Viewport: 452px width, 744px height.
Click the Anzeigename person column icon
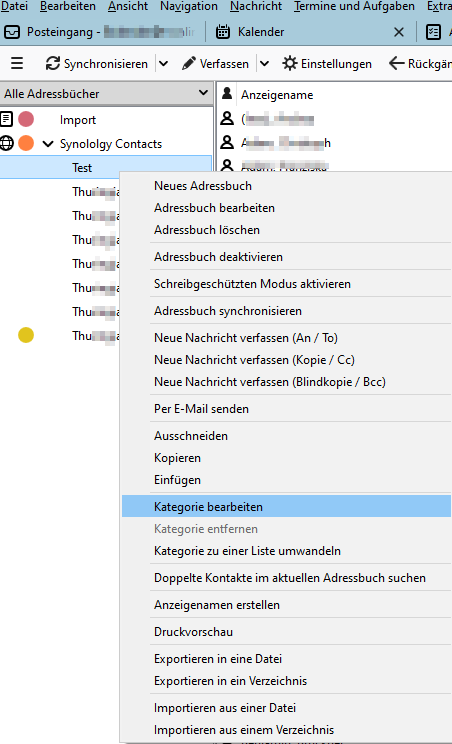pos(227,93)
